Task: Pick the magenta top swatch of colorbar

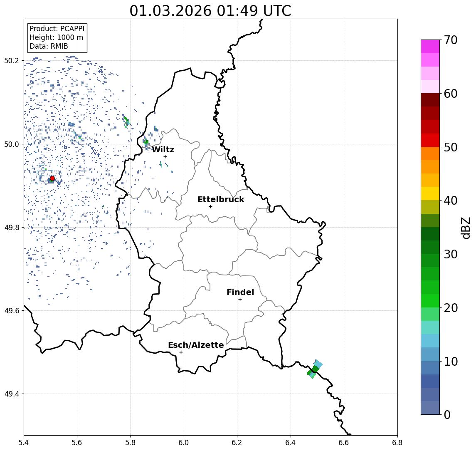Action: pos(430,47)
